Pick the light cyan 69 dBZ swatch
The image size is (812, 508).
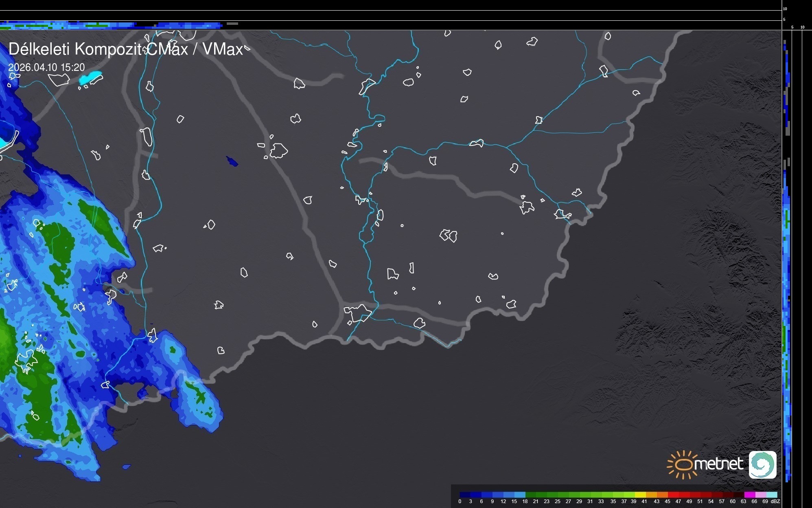[x=771, y=495]
